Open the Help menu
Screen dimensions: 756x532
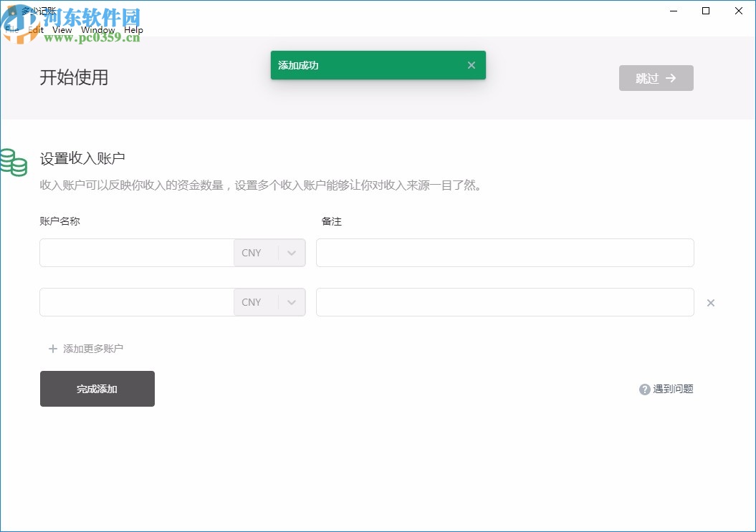tap(133, 30)
